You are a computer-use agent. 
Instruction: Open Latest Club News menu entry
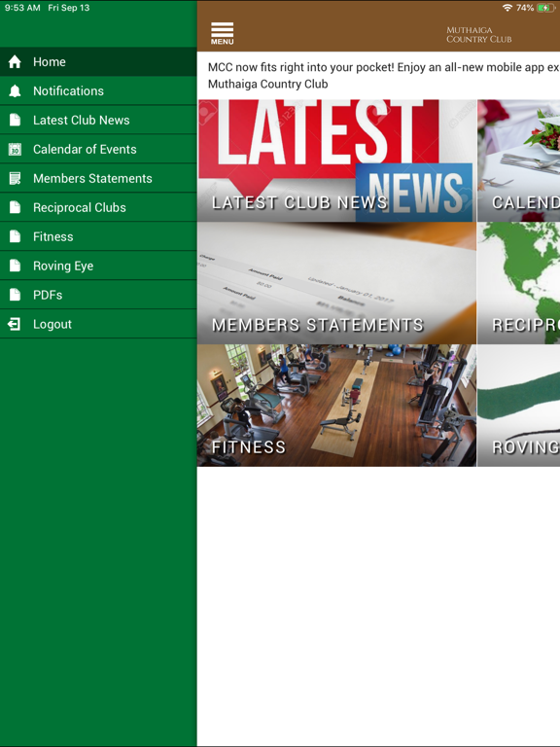tap(98, 120)
